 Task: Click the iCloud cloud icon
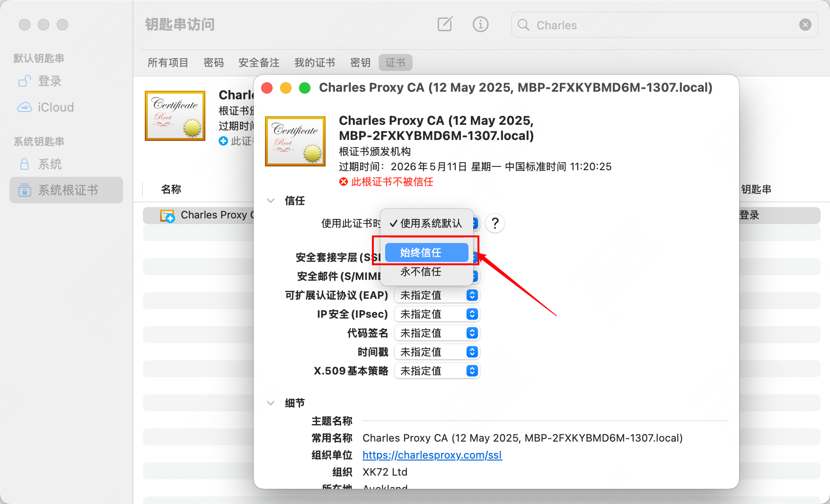point(25,107)
